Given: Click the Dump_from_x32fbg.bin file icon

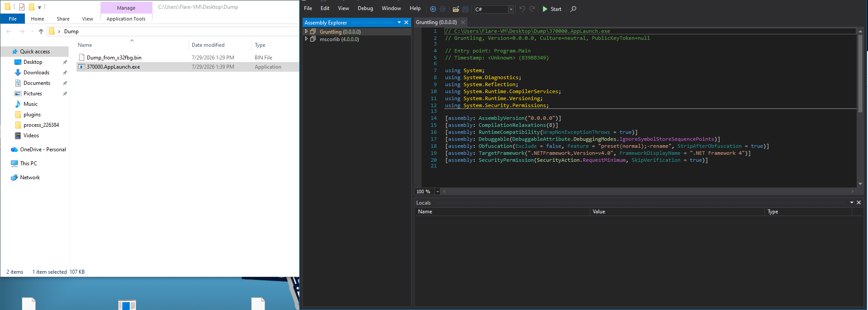Looking at the screenshot, I should (x=82, y=57).
